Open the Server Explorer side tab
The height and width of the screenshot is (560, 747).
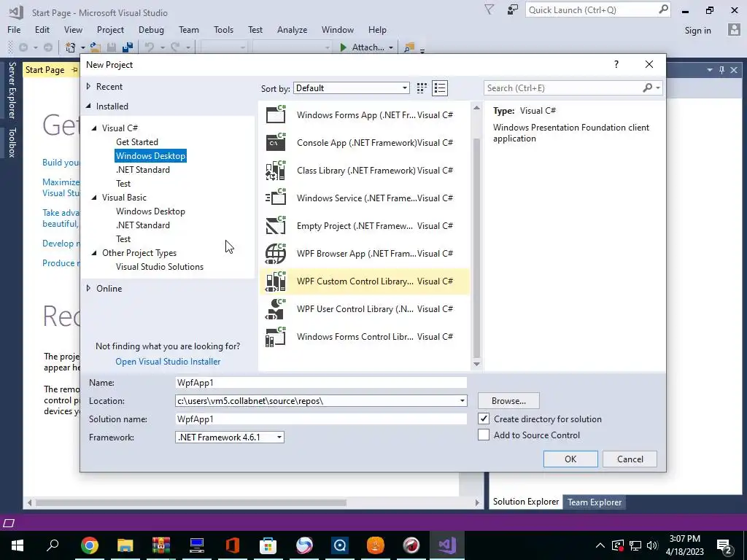12,90
